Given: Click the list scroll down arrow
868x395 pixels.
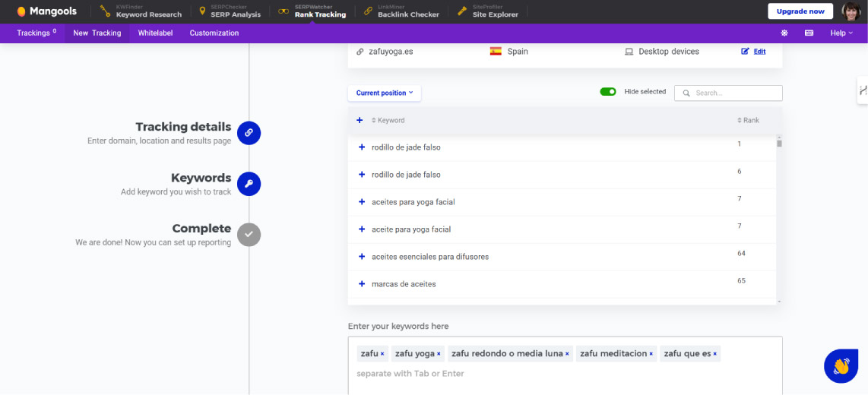Looking at the screenshot, I should point(779,302).
